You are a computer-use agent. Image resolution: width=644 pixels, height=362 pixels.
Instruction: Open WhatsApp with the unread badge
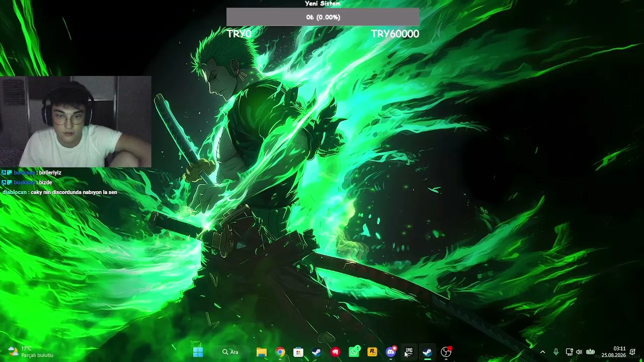tap(354, 351)
